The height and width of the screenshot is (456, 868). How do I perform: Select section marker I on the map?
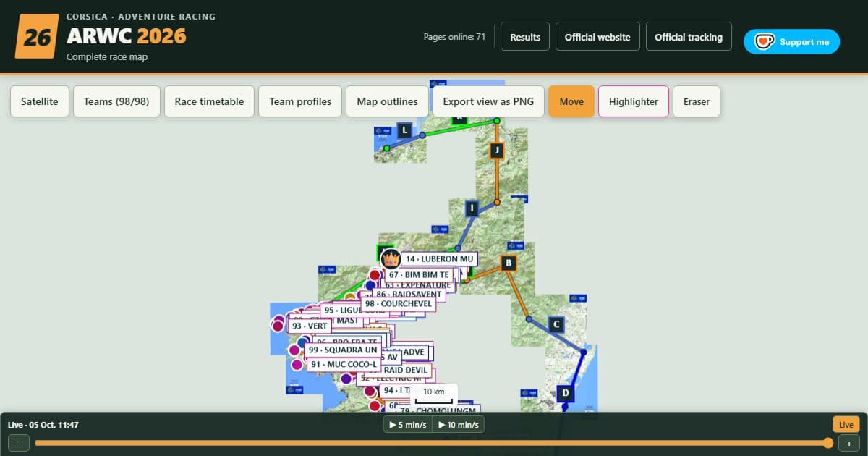click(x=472, y=208)
